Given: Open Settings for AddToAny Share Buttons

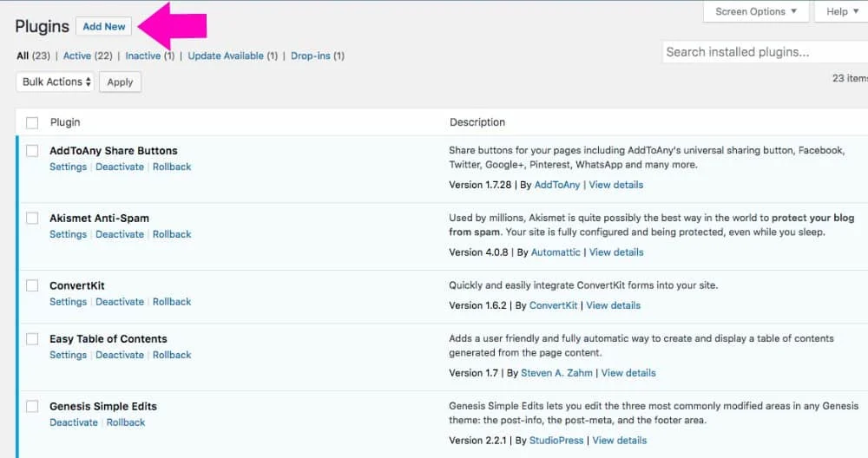Looking at the screenshot, I should click(68, 167).
